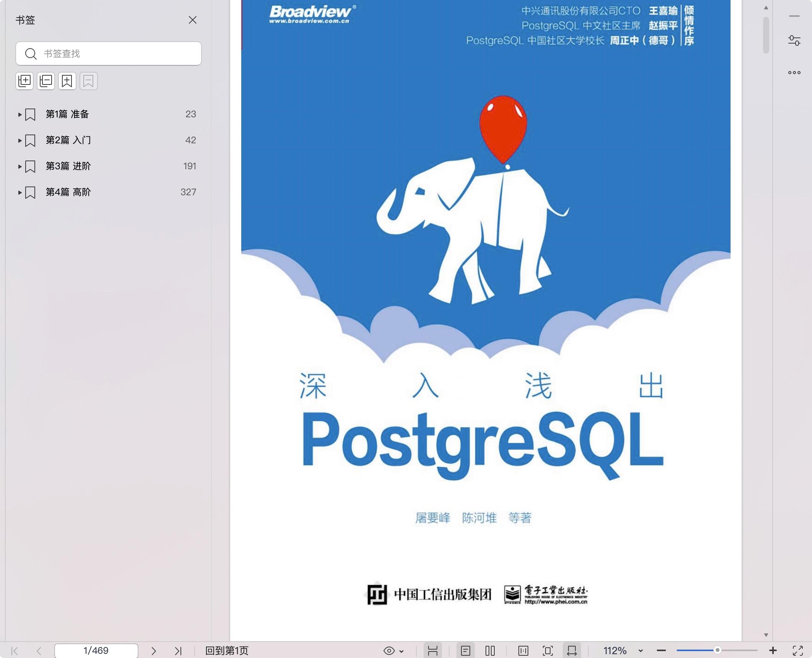Screen dimensions: 812x658
Task: Add a new bookmark icon
Action: click(x=67, y=81)
